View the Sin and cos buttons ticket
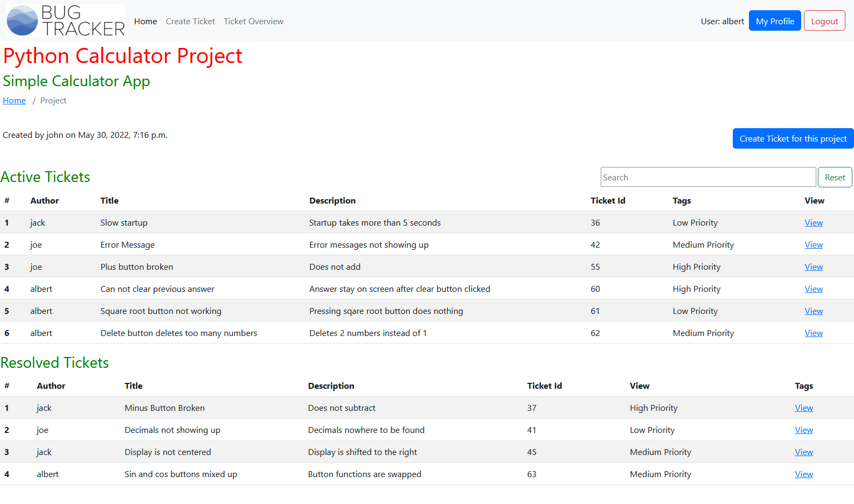The height and width of the screenshot is (504, 854). tap(804, 474)
